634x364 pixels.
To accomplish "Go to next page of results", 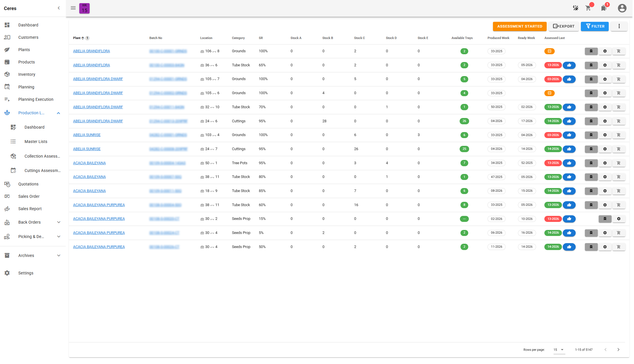I will pos(618,350).
